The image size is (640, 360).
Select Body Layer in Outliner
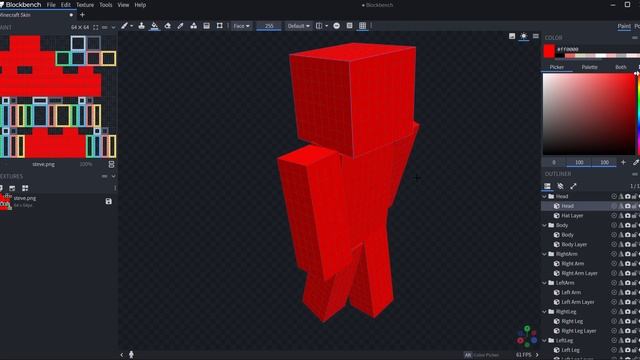(x=574, y=244)
